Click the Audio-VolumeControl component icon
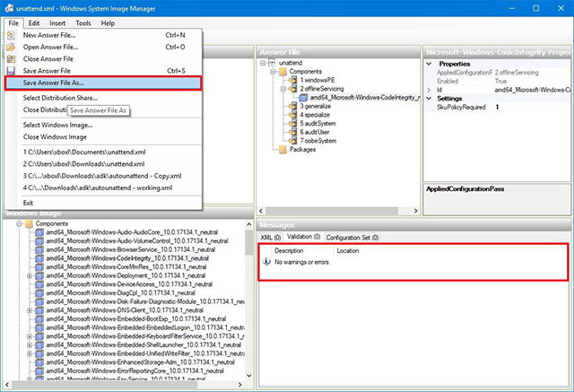Screen dimensions: 574x392 coord(39,240)
